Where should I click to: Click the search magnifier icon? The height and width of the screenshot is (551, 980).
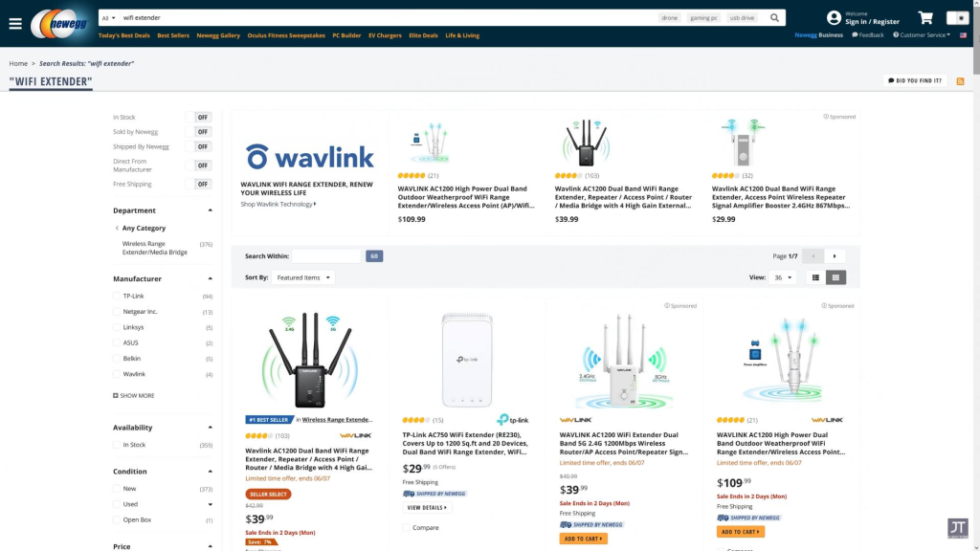click(774, 17)
